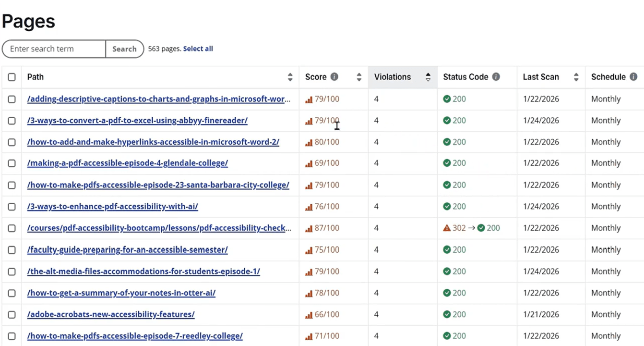644x346 pixels.
Task: Check the box for the making-a-pdf-accessible page
Action: pos(12,163)
